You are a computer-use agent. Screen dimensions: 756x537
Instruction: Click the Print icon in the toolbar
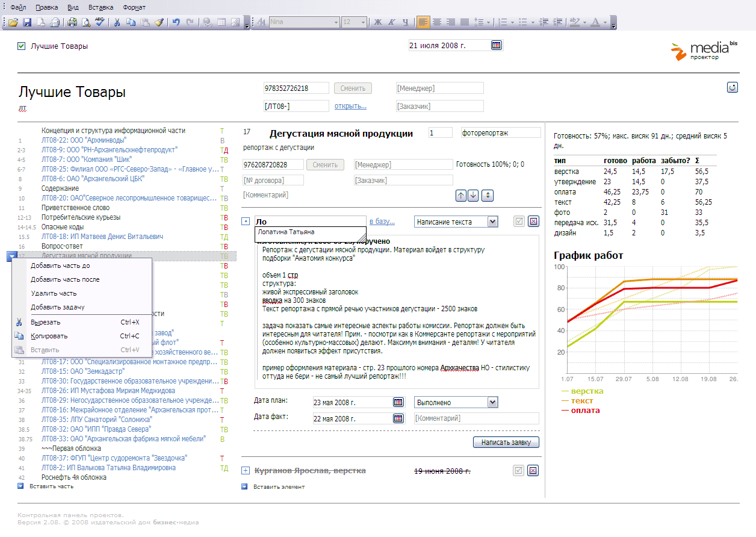(72, 22)
